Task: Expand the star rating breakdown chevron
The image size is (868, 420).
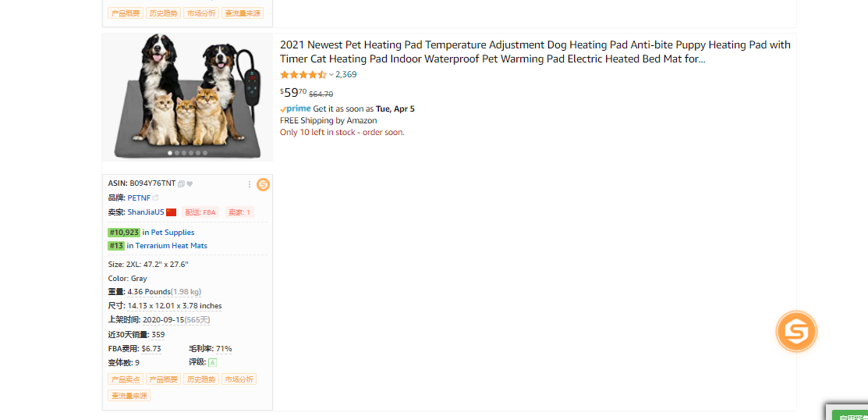Action: (331, 75)
